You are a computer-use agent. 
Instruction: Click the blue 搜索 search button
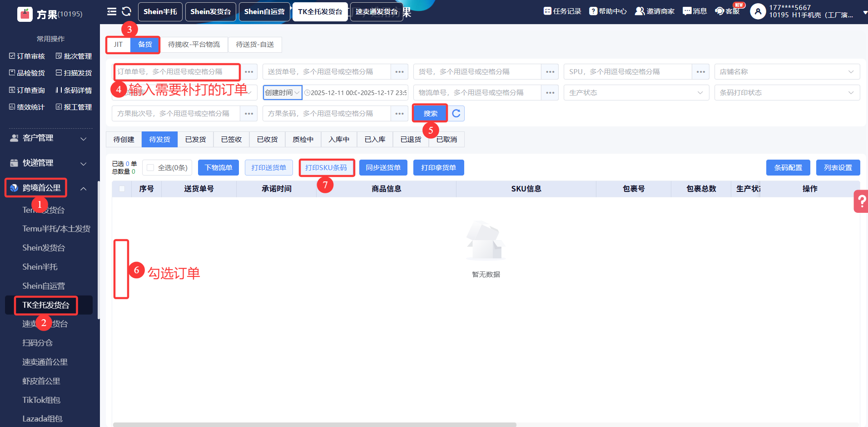pyautogui.click(x=430, y=114)
